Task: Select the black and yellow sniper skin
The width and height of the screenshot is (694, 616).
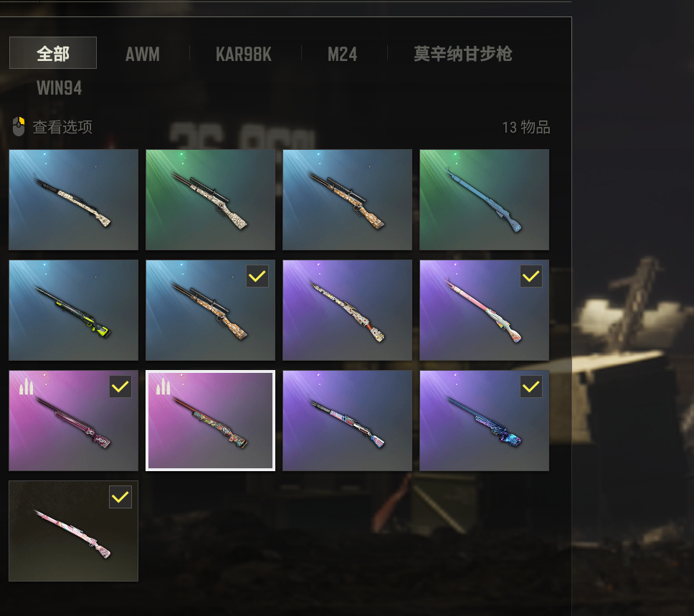Action: point(73,310)
